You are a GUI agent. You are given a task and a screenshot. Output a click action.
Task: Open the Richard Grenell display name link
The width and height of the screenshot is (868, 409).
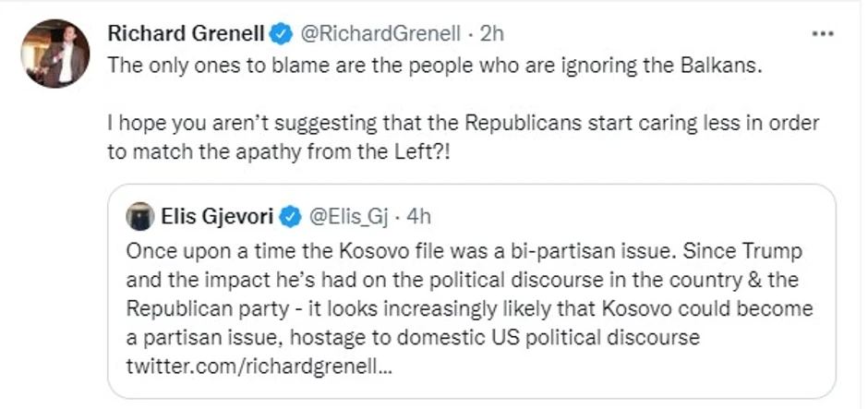click(x=186, y=34)
